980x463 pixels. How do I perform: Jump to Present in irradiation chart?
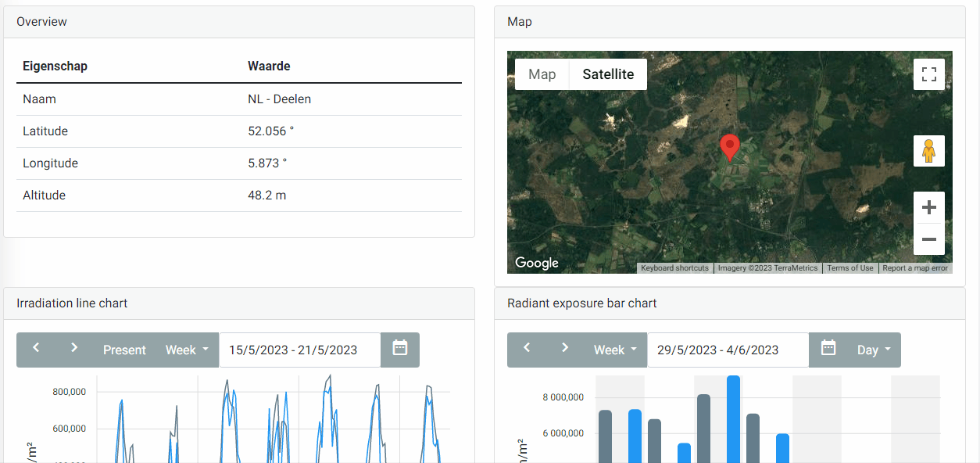tap(124, 350)
